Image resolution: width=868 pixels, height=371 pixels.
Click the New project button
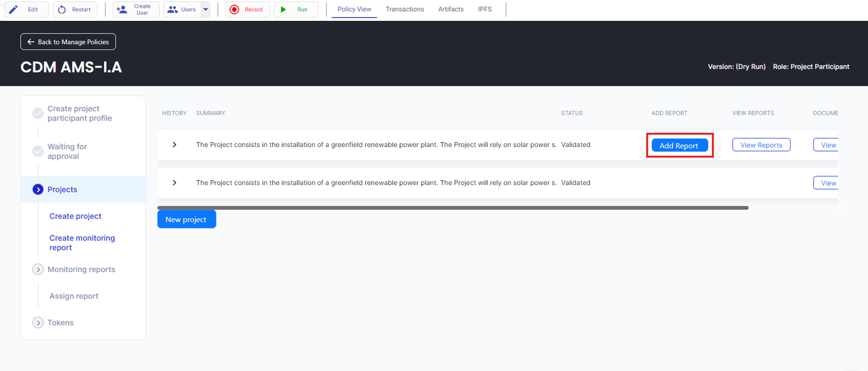click(186, 219)
